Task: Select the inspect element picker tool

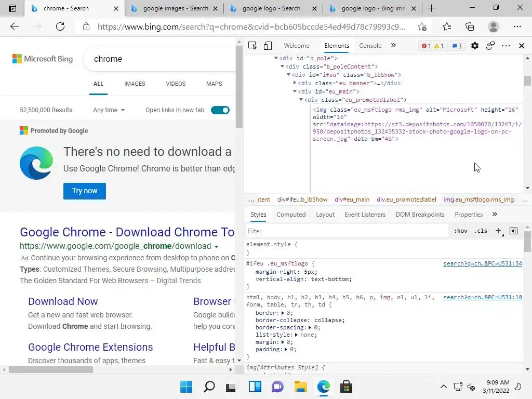Action: coord(252,46)
